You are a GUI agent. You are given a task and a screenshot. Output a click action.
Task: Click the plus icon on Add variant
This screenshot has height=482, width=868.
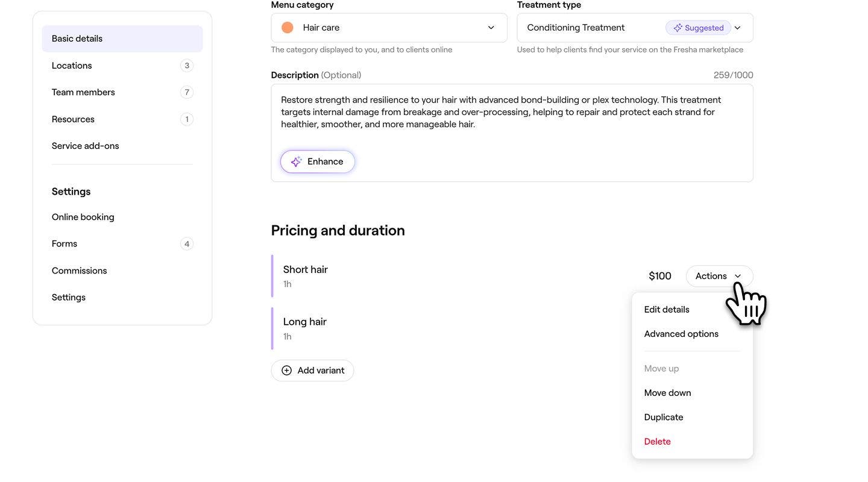click(287, 371)
